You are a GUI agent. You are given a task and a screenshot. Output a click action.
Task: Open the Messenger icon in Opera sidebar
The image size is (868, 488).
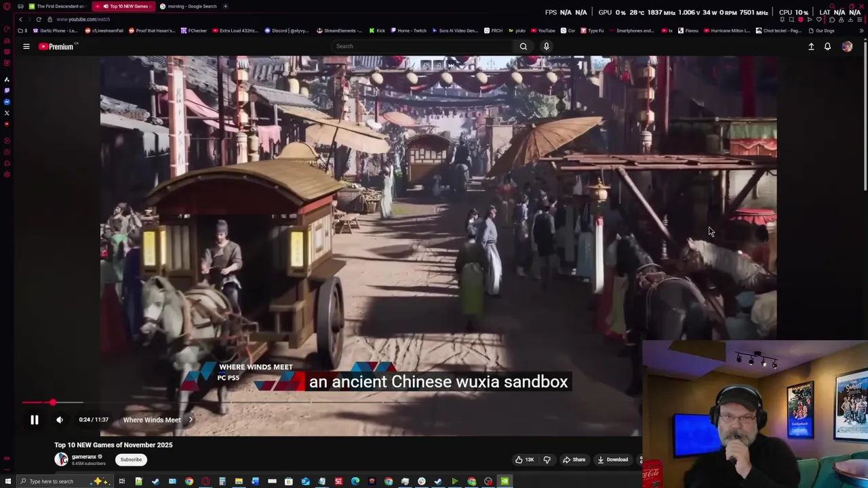pos(7,101)
